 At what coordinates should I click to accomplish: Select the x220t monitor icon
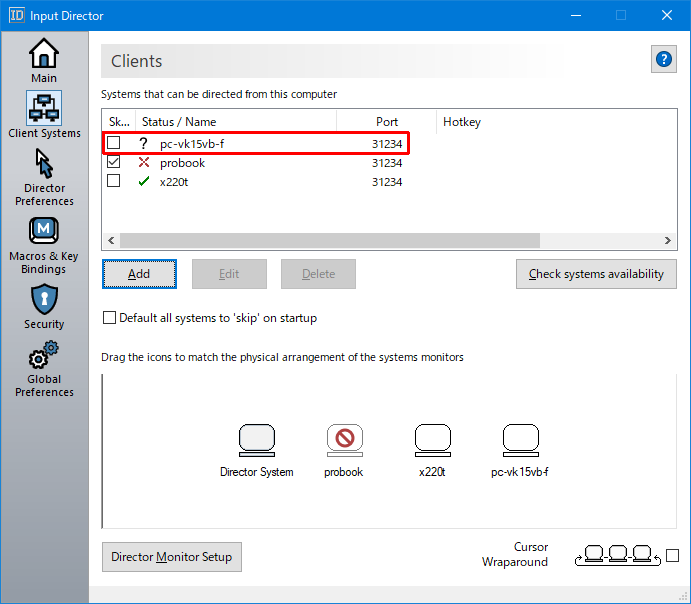pos(432,440)
